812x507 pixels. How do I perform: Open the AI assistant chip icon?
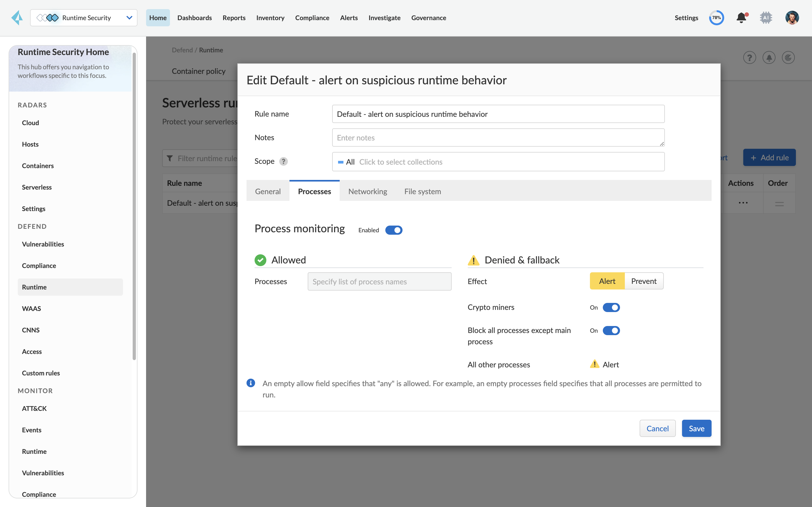click(x=766, y=18)
